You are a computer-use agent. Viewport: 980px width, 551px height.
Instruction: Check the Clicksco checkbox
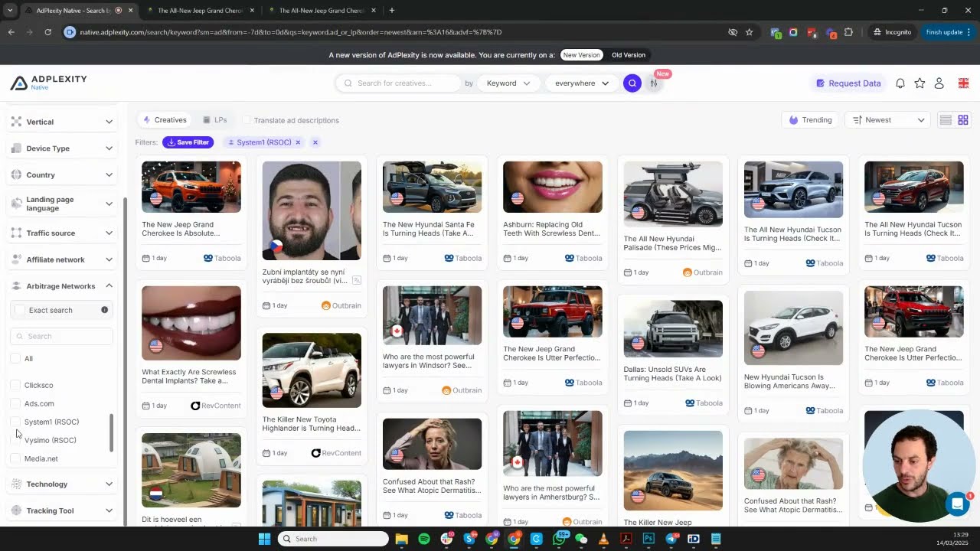15,385
